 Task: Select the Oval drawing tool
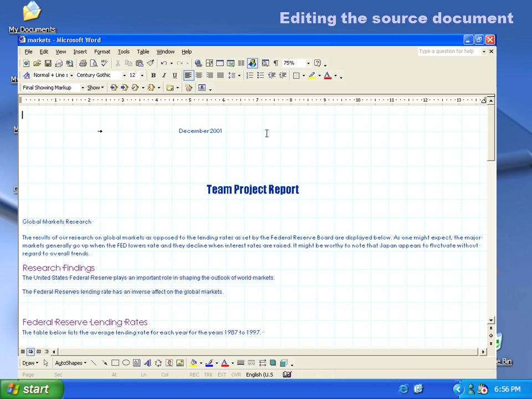tap(126, 363)
